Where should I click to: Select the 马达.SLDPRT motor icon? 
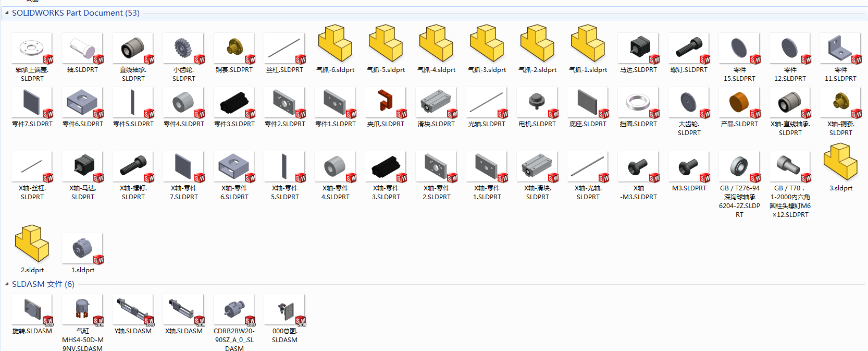tap(639, 49)
